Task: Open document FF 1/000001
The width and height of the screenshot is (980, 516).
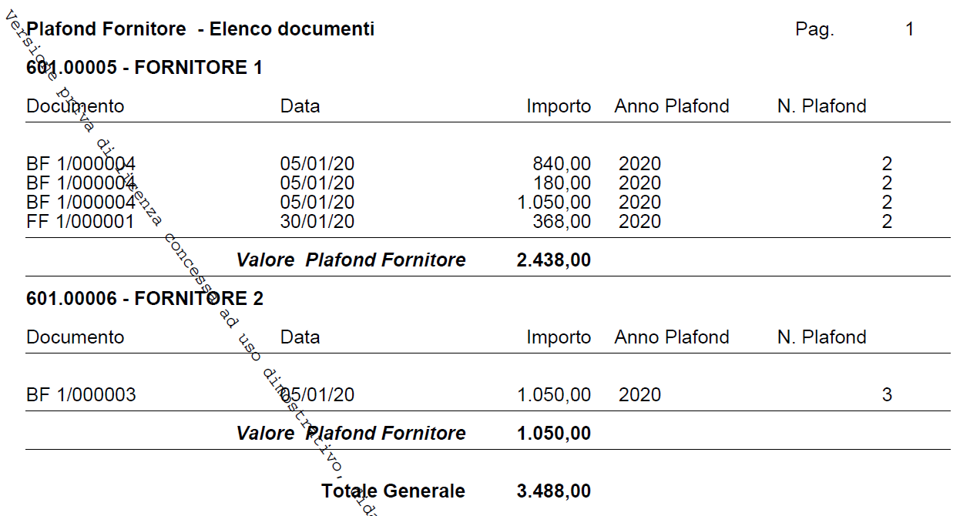Action: click(80, 222)
